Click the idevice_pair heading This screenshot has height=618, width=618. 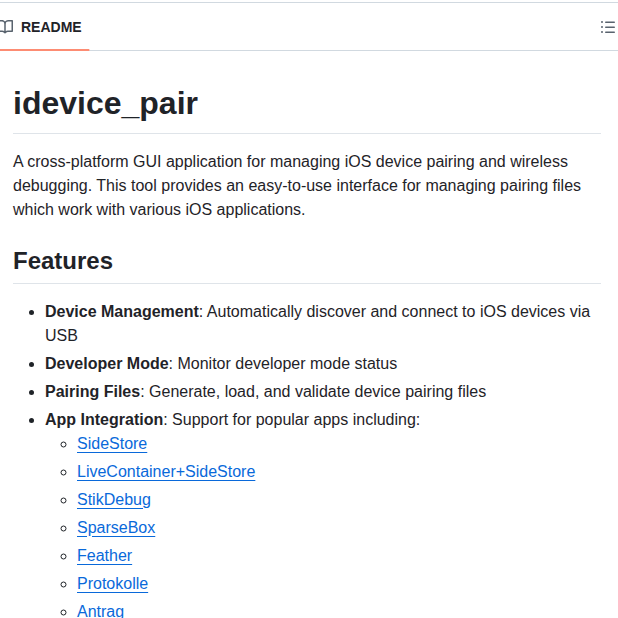click(105, 104)
